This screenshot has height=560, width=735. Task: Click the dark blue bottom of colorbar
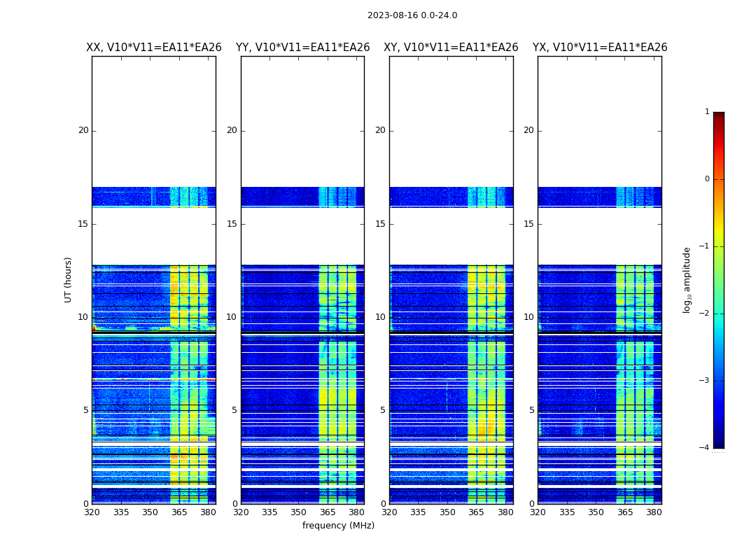718,441
